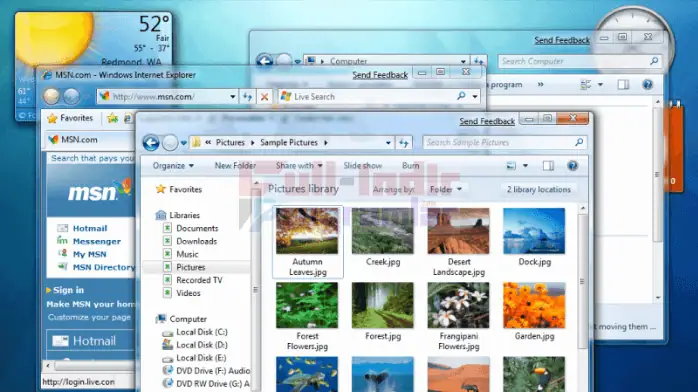The height and width of the screenshot is (392, 698).
Task: Open MSN Directory link
Action: 104,267
